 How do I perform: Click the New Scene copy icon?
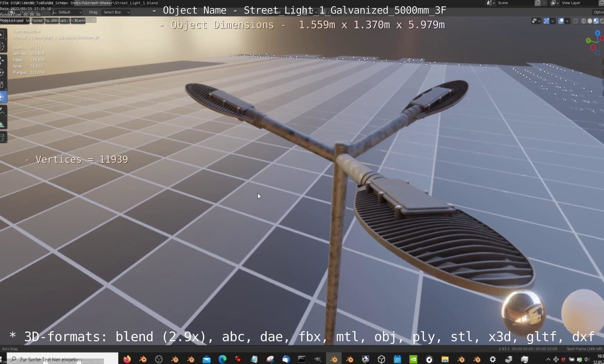pos(538,3)
